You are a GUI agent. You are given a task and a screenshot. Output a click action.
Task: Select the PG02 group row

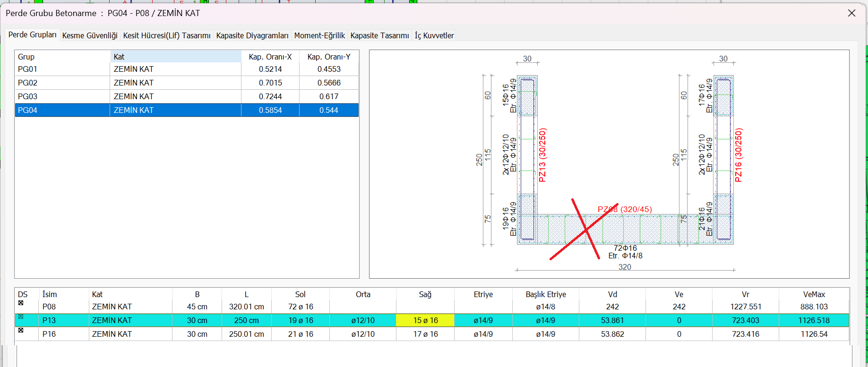(28, 83)
